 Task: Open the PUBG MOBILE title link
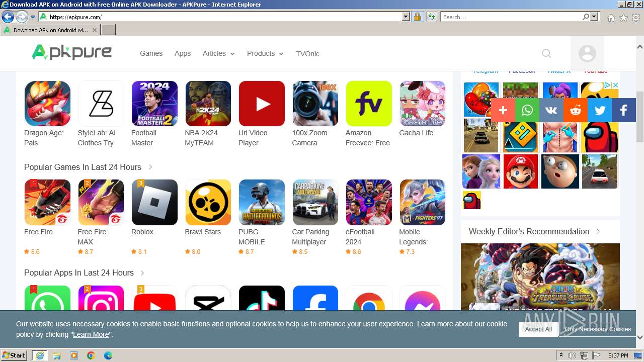click(x=252, y=237)
